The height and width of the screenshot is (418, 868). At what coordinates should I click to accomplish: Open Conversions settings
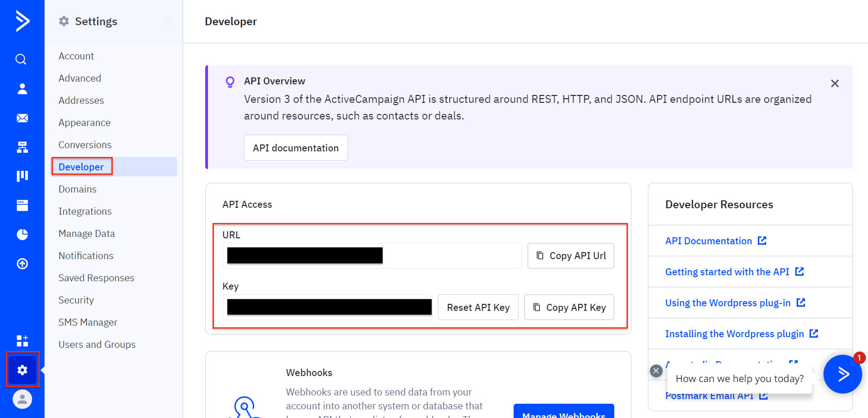coord(85,145)
